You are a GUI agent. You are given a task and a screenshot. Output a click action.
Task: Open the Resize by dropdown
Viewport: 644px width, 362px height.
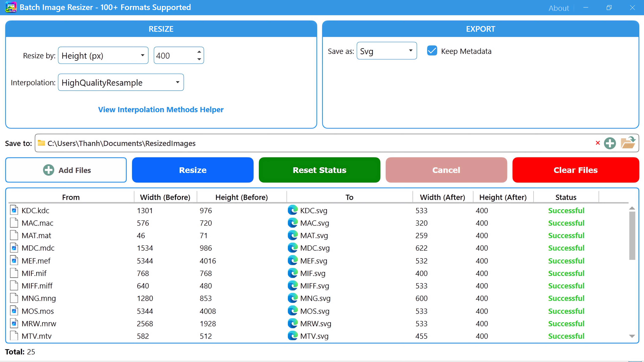(103, 55)
